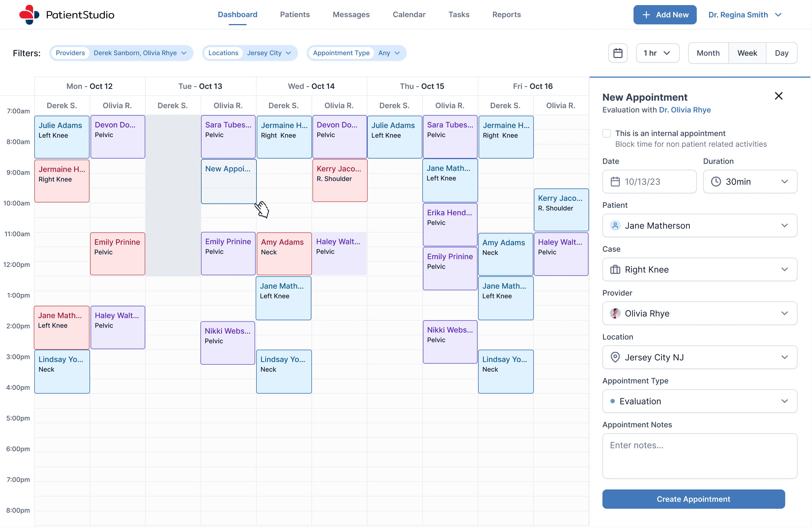
Task: Click the person icon in Patient field
Action: (x=615, y=226)
